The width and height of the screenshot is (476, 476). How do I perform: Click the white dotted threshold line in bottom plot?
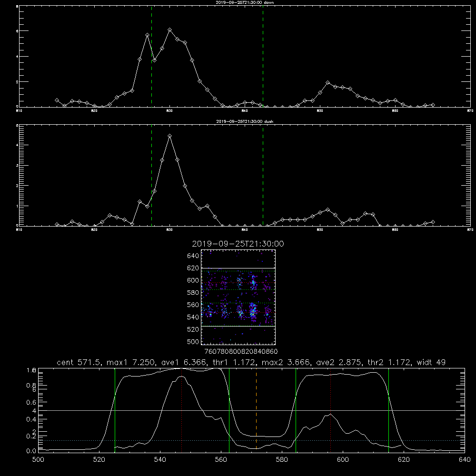point(251,440)
